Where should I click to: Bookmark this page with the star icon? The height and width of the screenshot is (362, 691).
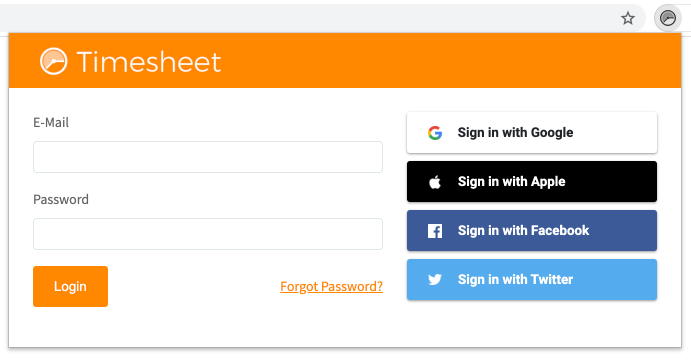[628, 19]
